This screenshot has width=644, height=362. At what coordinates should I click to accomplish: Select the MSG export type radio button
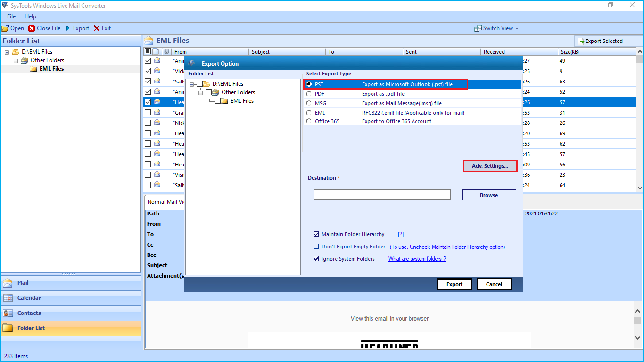309,103
